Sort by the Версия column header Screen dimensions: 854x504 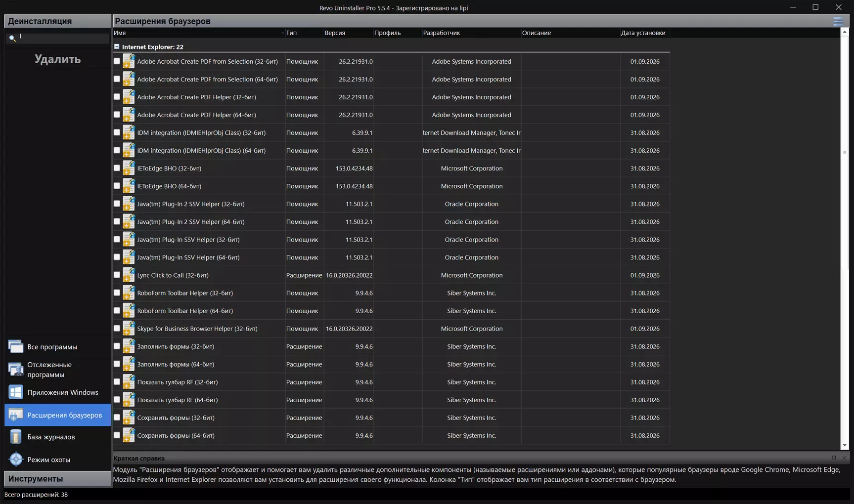click(348, 33)
